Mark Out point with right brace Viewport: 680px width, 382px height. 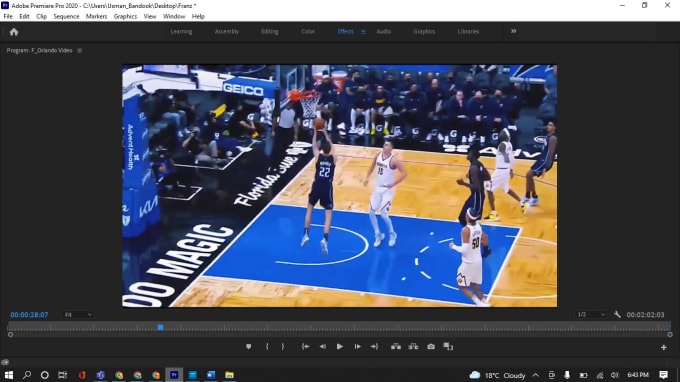(283, 346)
